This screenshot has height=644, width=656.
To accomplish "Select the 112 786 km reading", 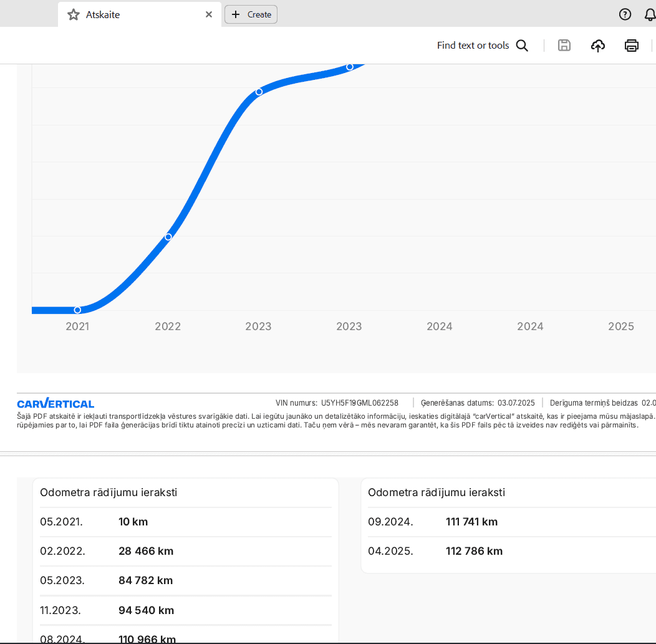I will click(x=474, y=551).
